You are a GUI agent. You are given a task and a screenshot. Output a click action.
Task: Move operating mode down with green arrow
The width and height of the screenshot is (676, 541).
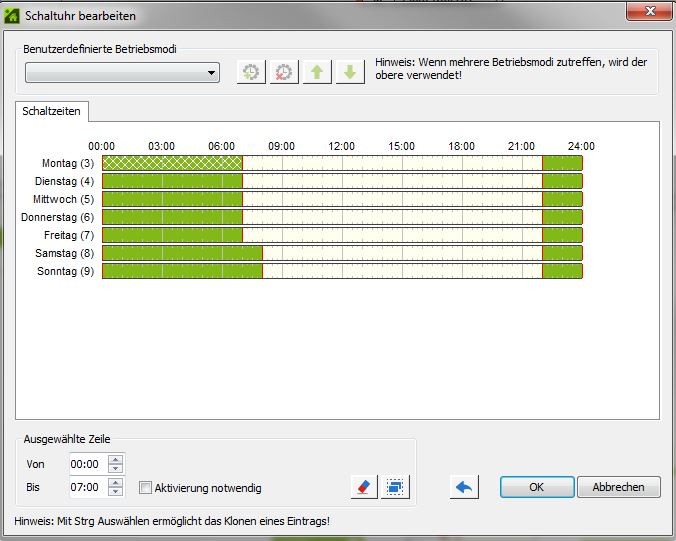point(350,72)
